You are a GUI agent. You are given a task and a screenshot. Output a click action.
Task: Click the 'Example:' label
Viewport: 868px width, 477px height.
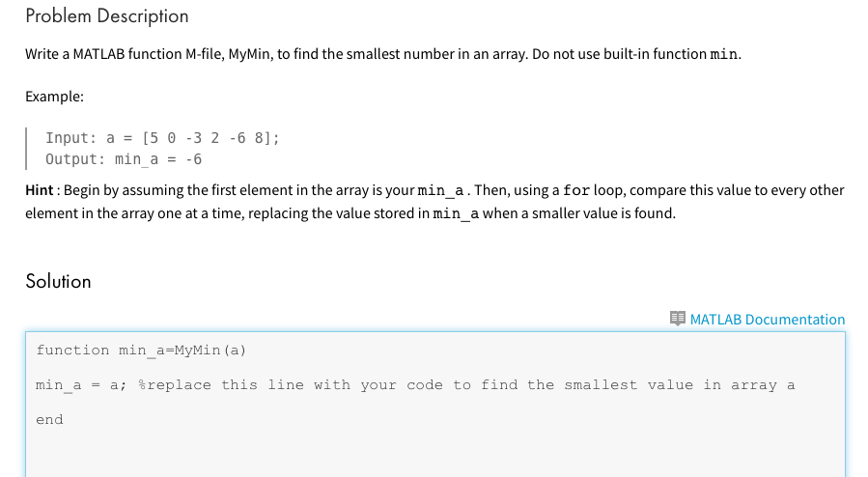click(54, 97)
